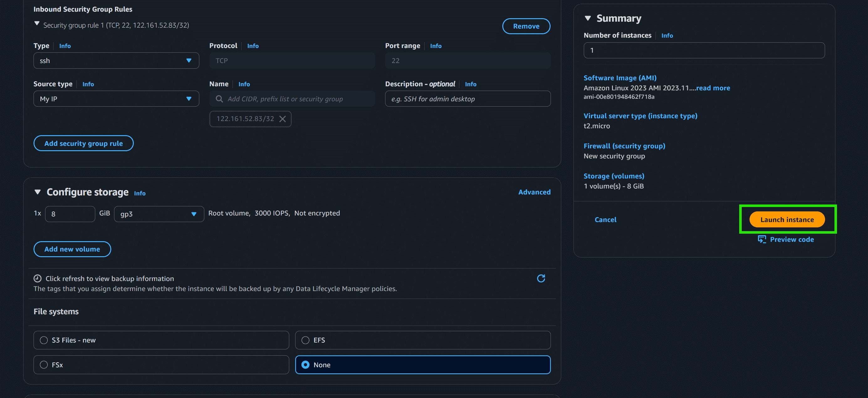This screenshot has height=398, width=868.
Task: Click Info next to Source type
Action: 88,84
